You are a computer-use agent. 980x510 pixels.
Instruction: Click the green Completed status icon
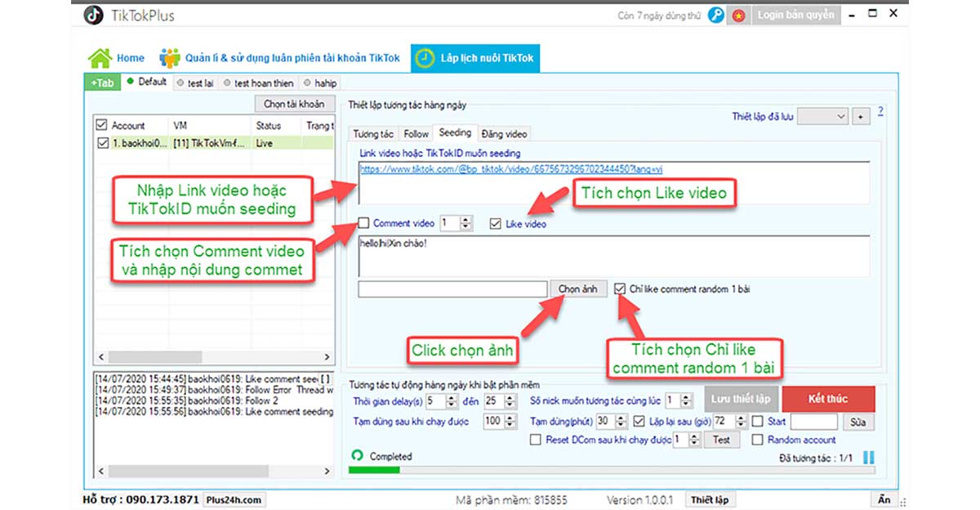point(357,456)
